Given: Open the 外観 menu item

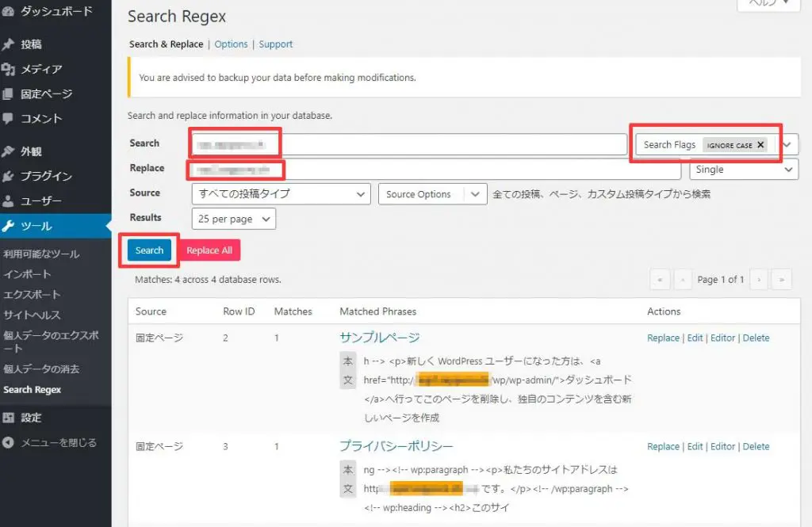Looking at the screenshot, I should click(31, 151).
